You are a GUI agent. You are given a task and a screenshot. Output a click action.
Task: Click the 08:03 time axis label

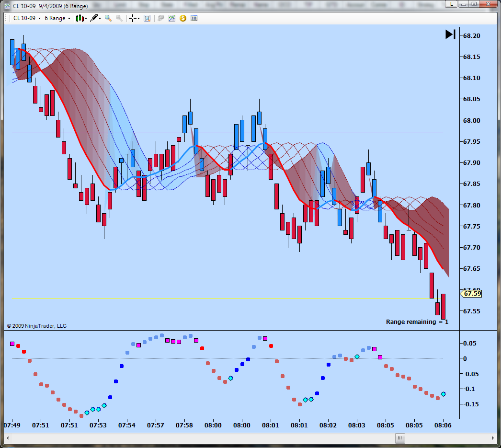[356, 425]
